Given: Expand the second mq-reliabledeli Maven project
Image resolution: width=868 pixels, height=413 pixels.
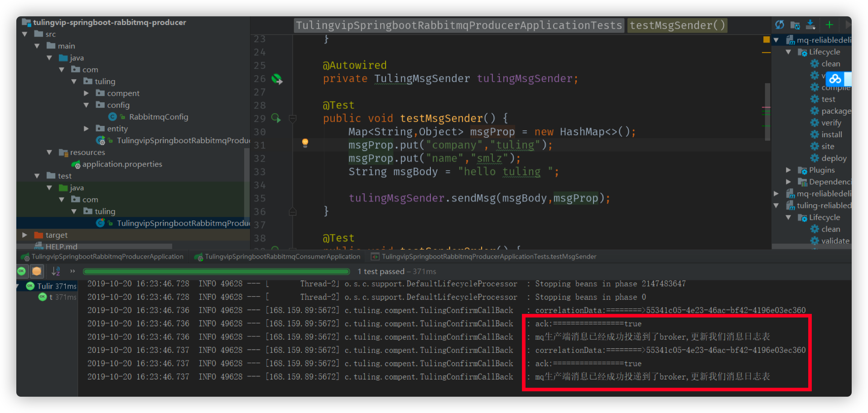Looking at the screenshot, I should tap(776, 193).
